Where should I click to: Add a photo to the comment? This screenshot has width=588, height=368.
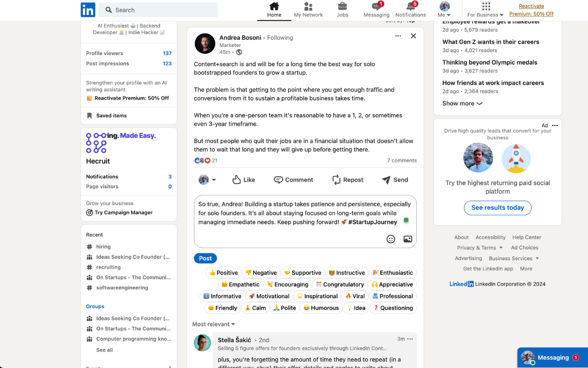pos(407,239)
